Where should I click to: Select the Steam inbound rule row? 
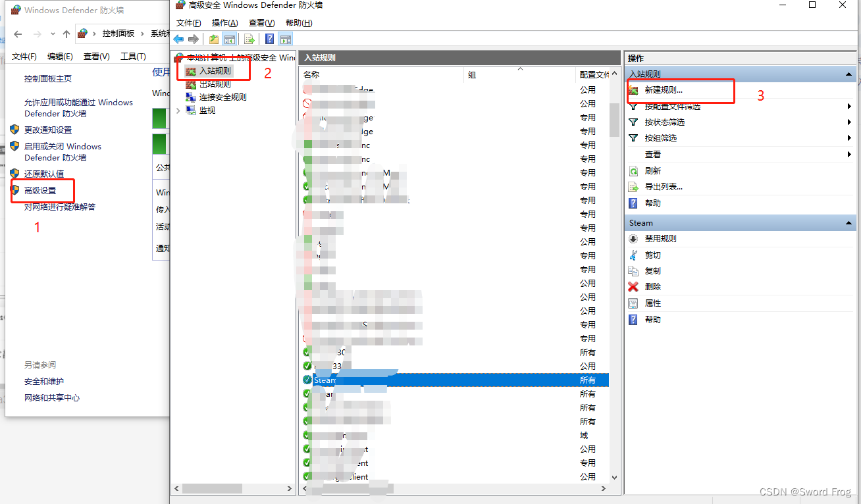[x=454, y=380]
